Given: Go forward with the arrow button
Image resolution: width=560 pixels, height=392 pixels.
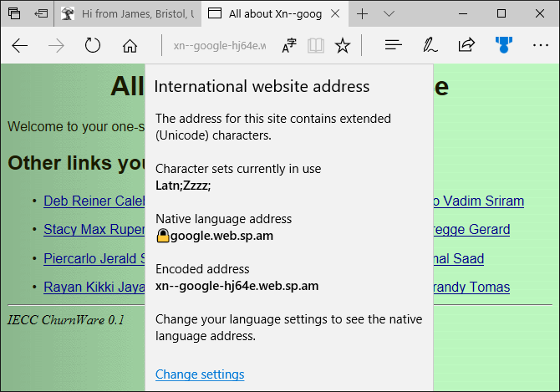Looking at the screenshot, I should click(56, 46).
